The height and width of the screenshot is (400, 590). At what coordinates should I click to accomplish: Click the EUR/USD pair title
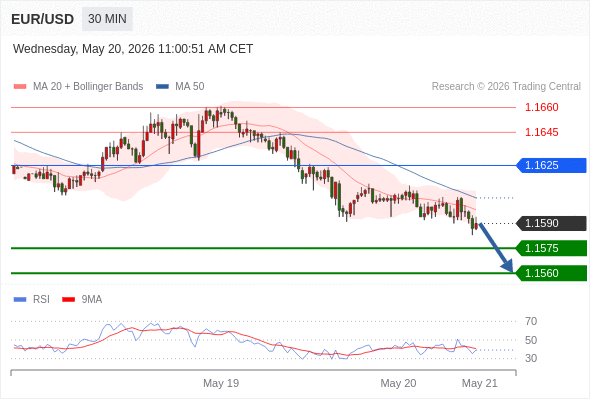pos(43,19)
